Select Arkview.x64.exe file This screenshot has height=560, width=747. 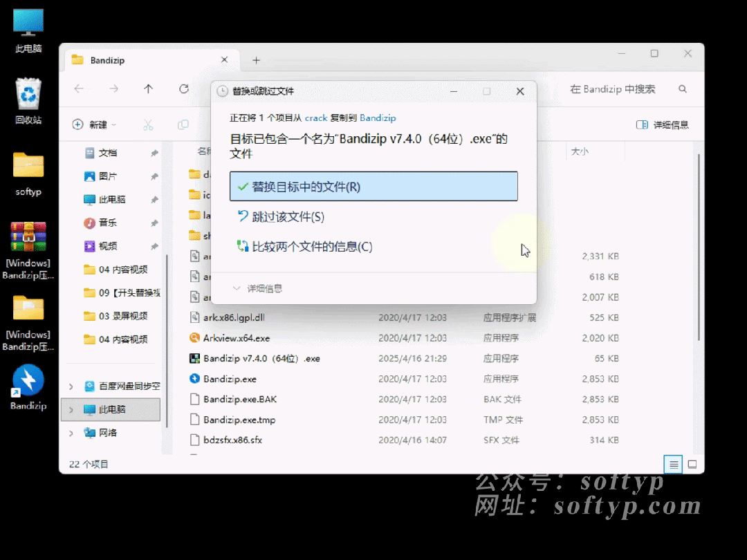pos(230,338)
